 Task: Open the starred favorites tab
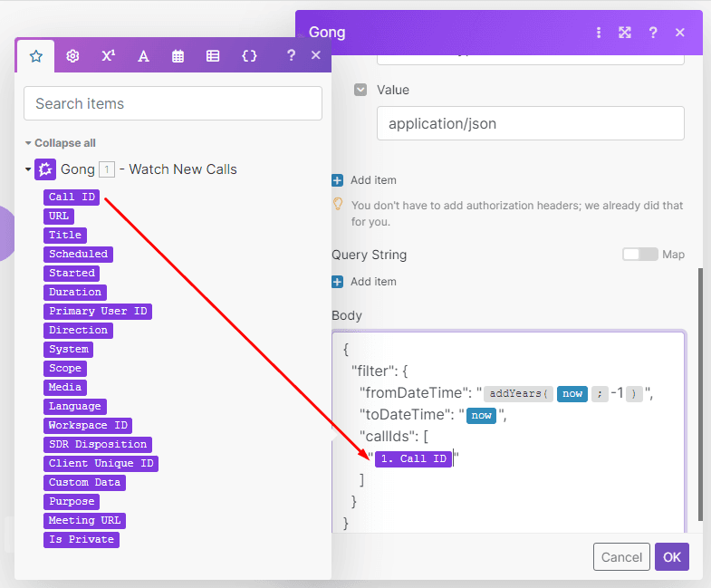pyautogui.click(x=36, y=55)
